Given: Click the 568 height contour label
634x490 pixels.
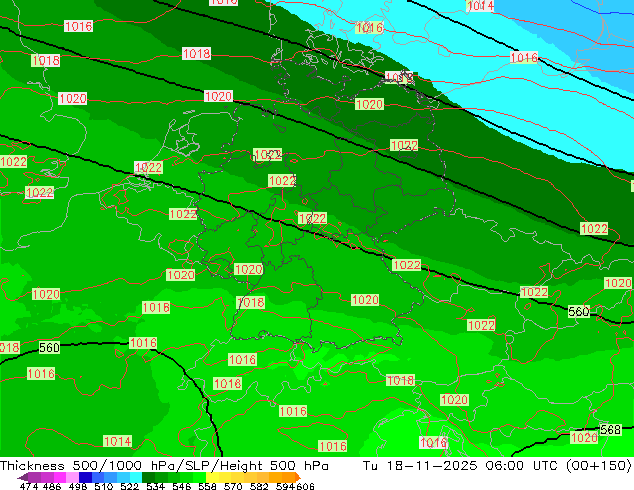Looking at the screenshot, I should [610, 429].
